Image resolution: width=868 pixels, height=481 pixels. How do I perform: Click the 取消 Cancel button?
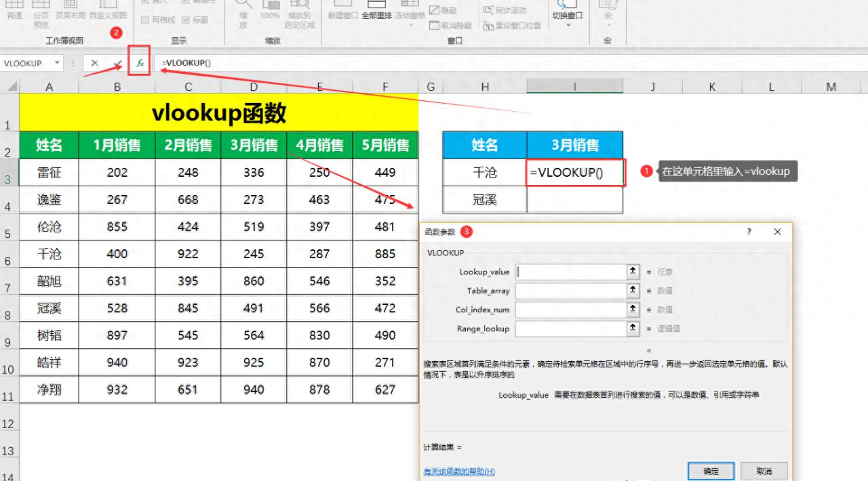[x=764, y=471]
